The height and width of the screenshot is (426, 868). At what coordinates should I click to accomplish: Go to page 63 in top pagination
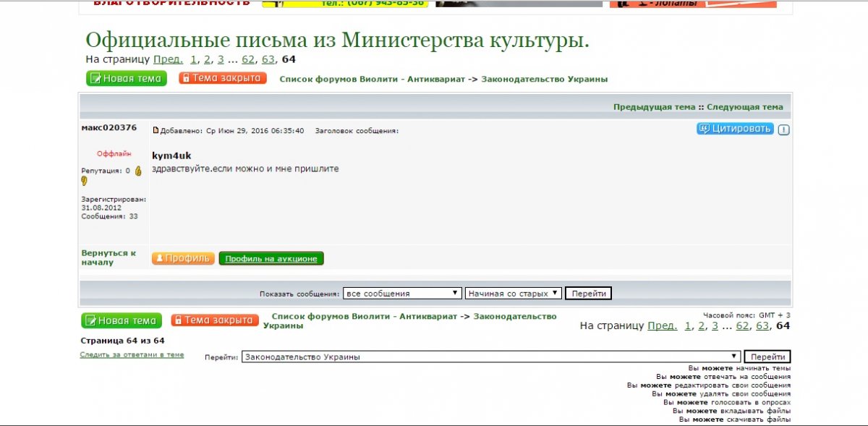click(x=268, y=59)
